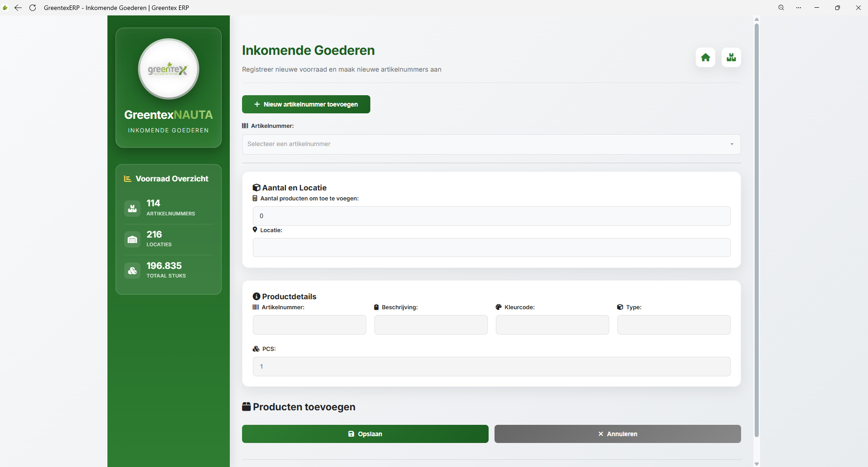Click the Locaties warehouse icon in sidebar
Image resolution: width=868 pixels, height=467 pixels.
132,239
